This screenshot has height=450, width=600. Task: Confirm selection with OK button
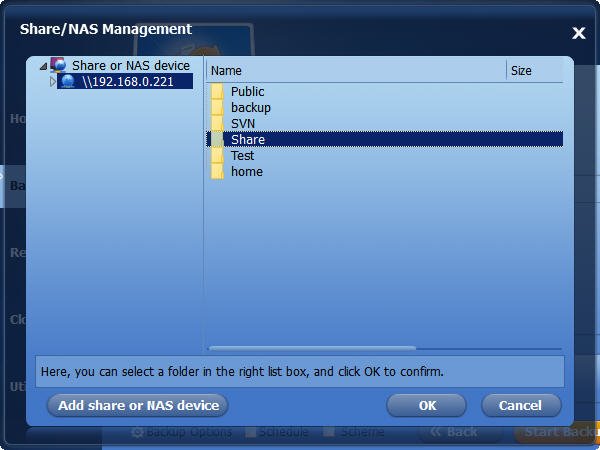point(427,406)
